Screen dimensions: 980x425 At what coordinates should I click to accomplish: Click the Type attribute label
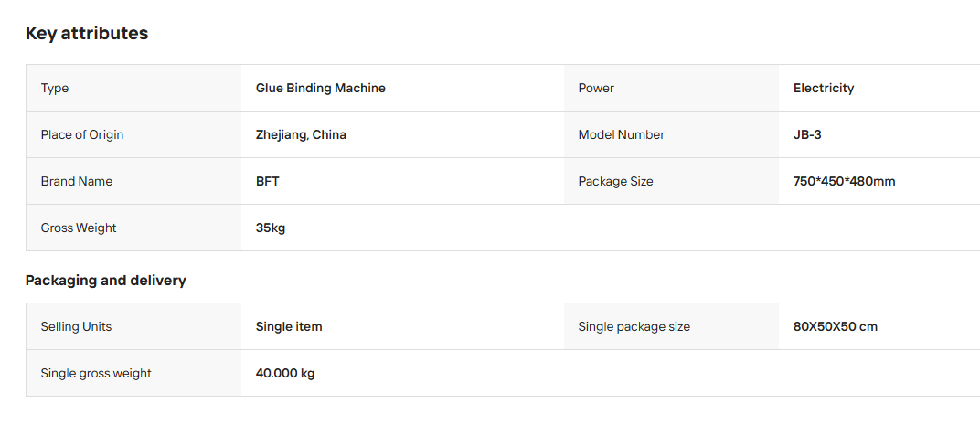pyautogui.click(x=54, y=88)
